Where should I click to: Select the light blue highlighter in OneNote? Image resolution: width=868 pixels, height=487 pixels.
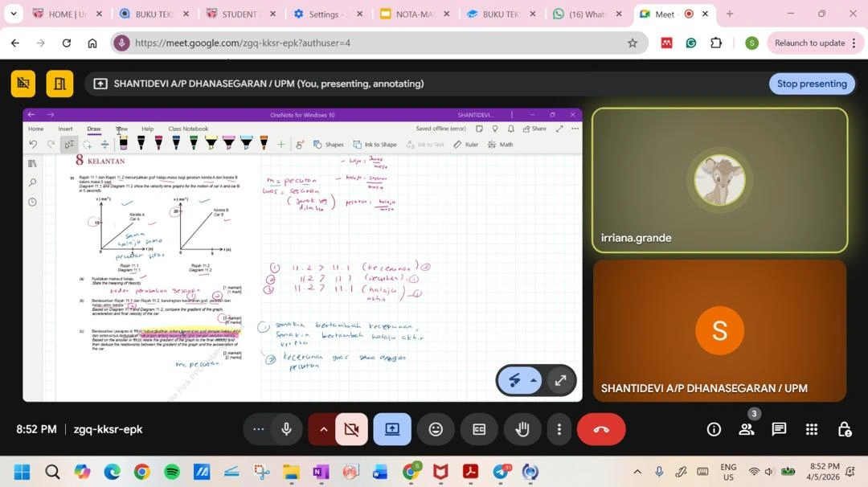coord(247,144)
